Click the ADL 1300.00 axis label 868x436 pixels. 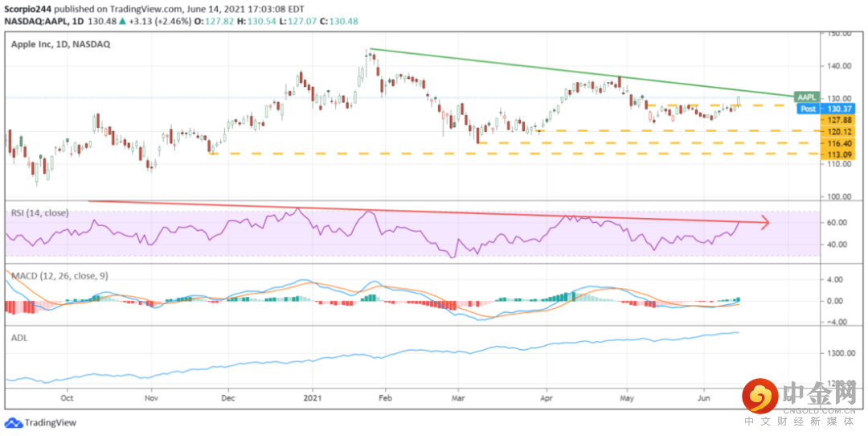[x=841, y=353]
